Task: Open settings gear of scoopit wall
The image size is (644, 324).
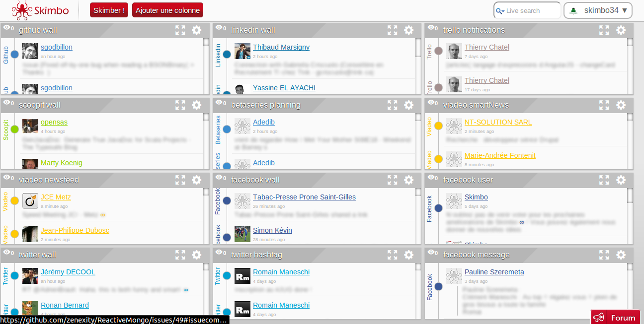Action: pos(197,105)
